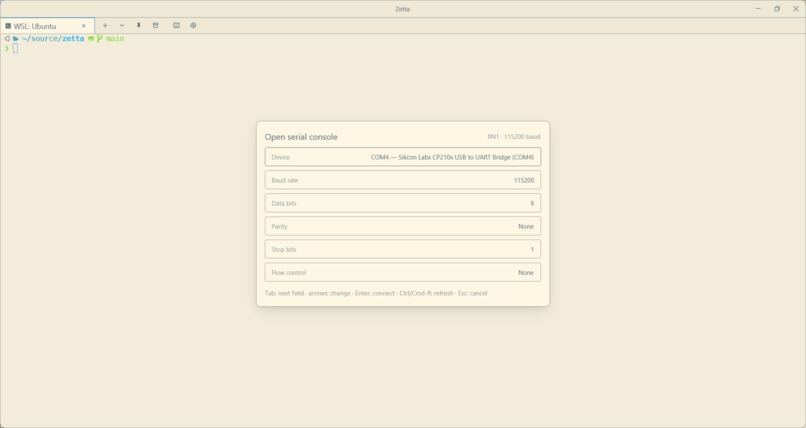The image size is (806, 428).
Task: Switch to the WSL: Ubuntu tab
Action: pyautogui.click(x=47, y=26)
